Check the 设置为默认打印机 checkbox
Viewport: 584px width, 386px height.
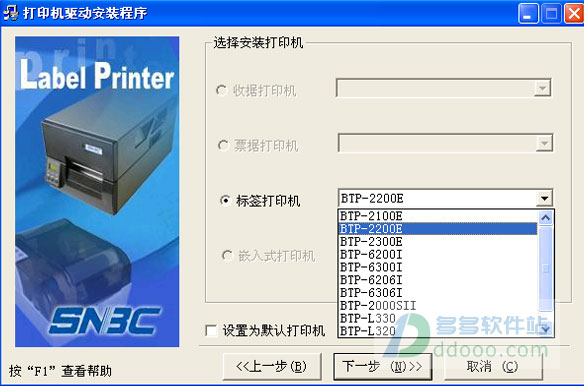pyautogui.click(x=211, y=330)
